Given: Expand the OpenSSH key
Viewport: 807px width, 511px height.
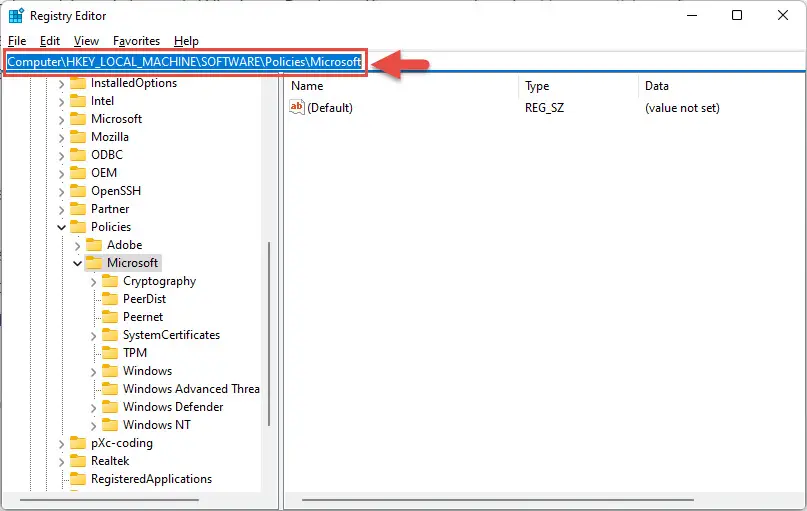Looking at the screenshot, I should coord(61,191).
